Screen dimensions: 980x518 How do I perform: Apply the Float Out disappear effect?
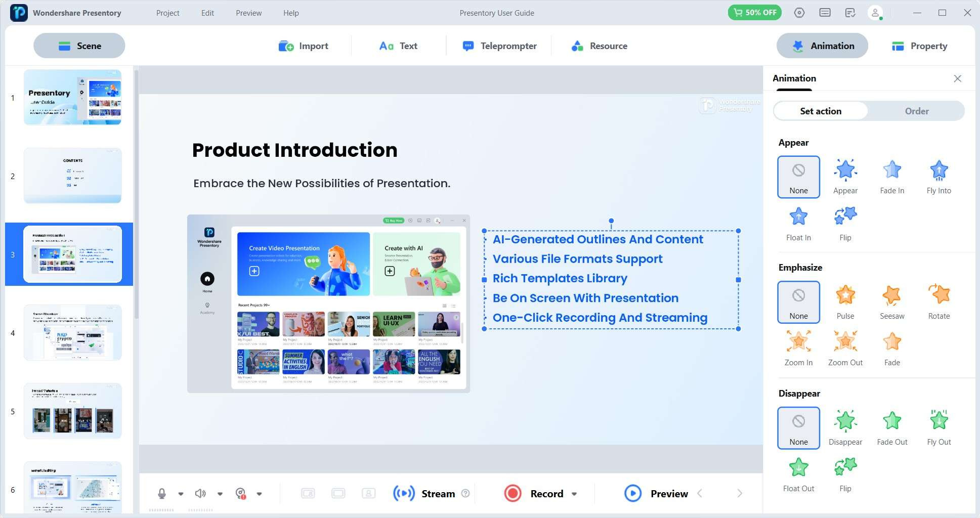[798, 474]
